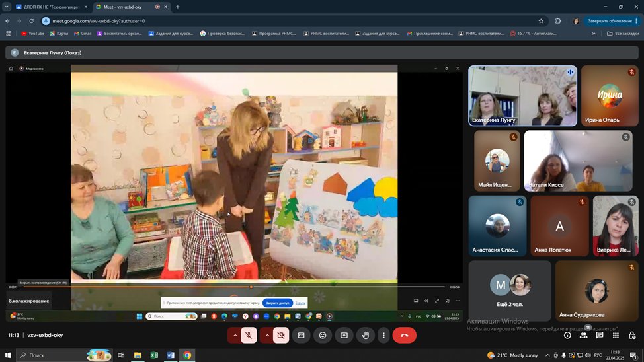This screenshot has width=644, height=362.
Task: Select Ирина Оларь participant tile
Action: [x=610, y=96]
